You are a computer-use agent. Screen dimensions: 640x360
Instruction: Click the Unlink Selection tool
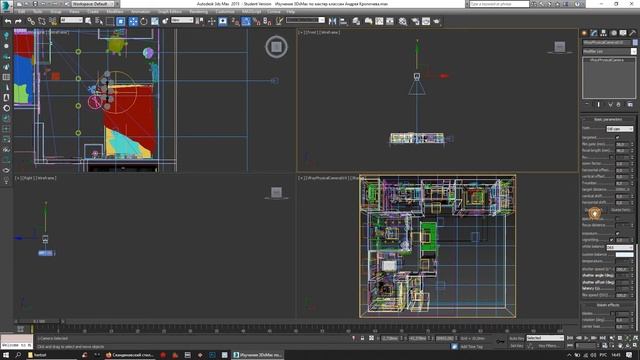[42, 21]
